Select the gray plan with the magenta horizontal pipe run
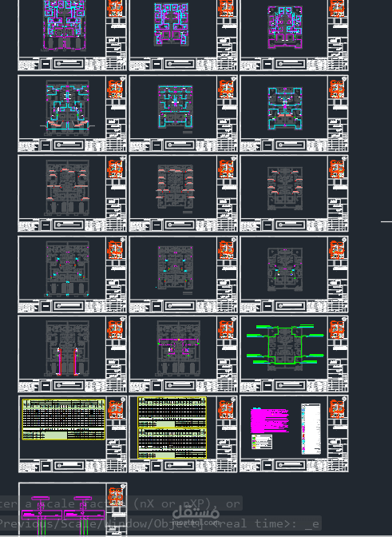Image resolution: width=392 pixels, height=537 pixels. [x=178, y=348]
